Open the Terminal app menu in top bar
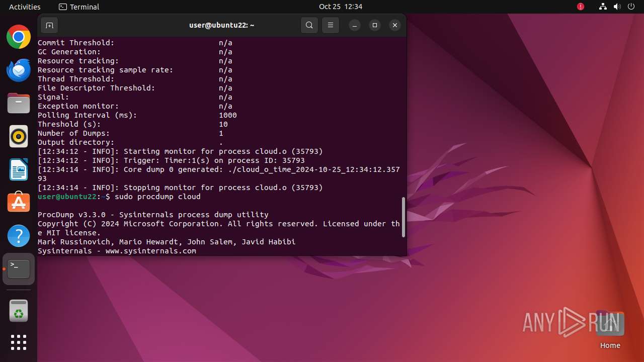This screenshot has height=362, width=644. pyautogui.click(x=79, y=7)
